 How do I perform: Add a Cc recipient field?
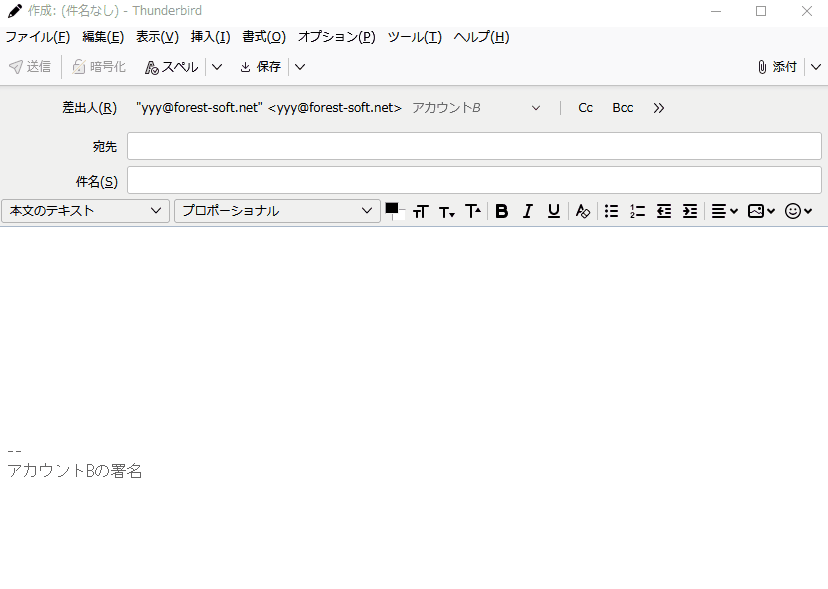[585, 107]
